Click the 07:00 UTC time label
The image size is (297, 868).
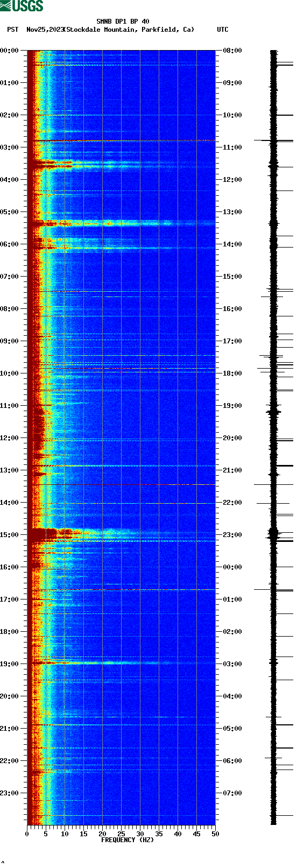tap(232, 793)
